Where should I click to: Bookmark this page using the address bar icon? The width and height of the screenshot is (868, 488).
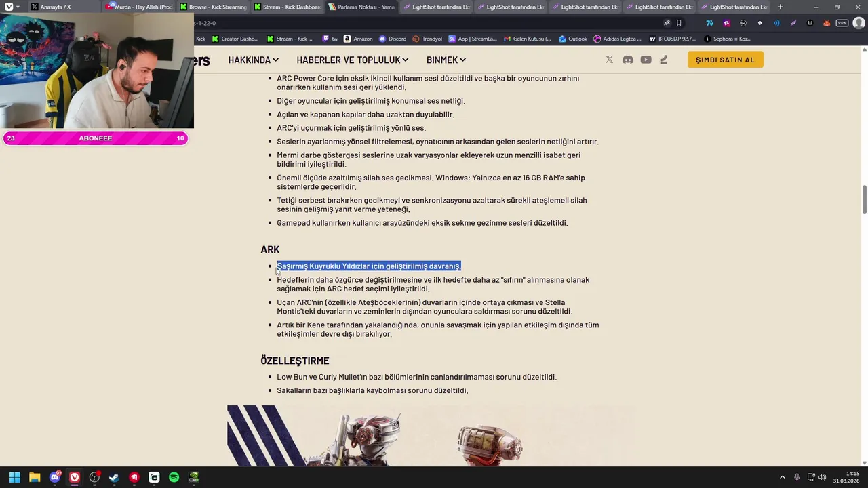point(679,23)
